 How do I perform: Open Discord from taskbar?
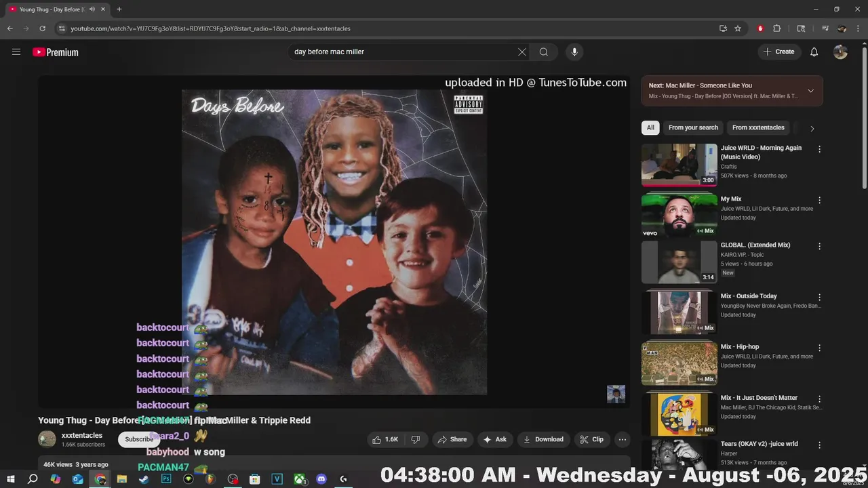(x=321, y=479)
